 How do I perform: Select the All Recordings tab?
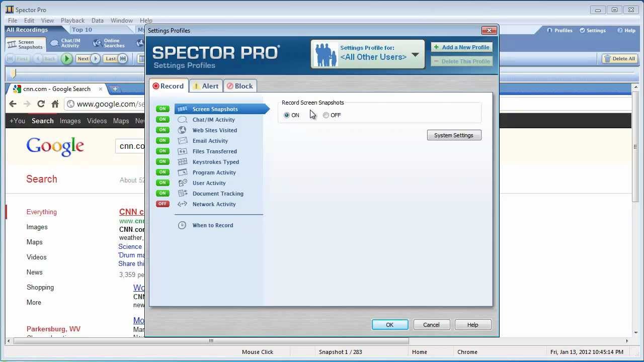(27, 30)
